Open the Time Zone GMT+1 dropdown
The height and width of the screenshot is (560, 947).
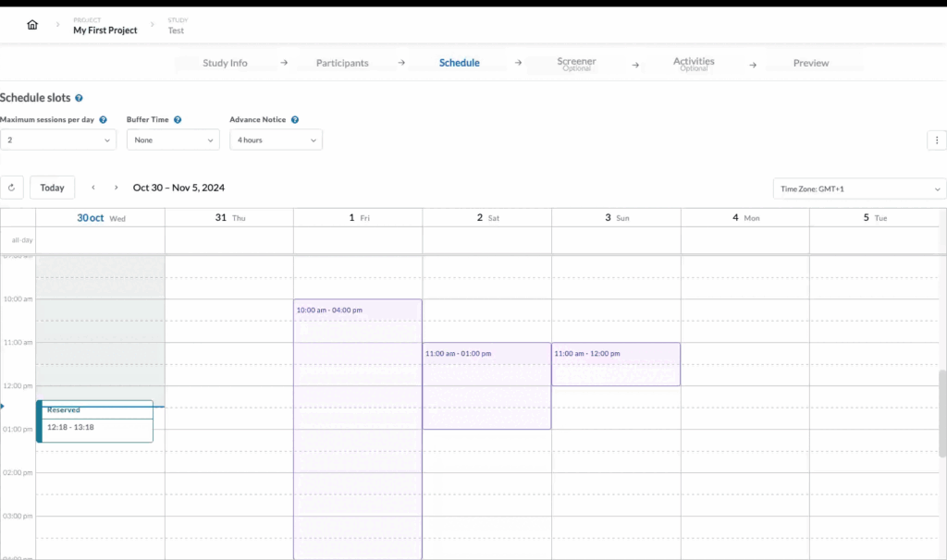coord(858,188)
